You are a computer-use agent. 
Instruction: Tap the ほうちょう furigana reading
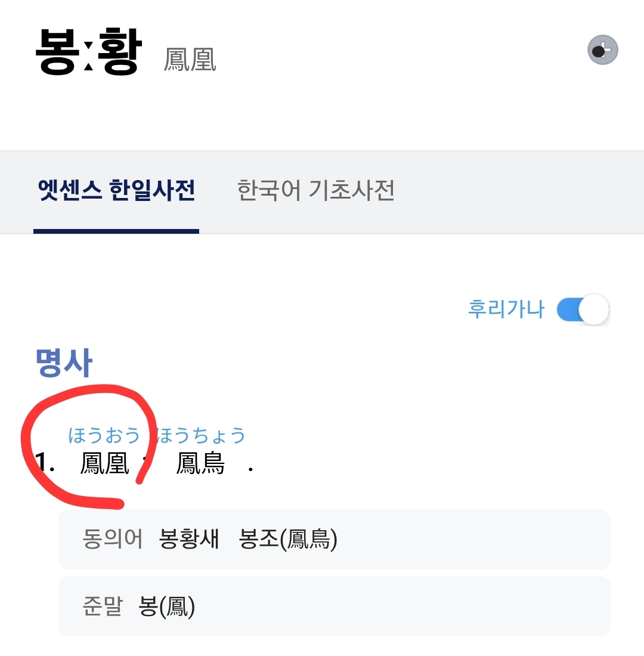(201, 435)
